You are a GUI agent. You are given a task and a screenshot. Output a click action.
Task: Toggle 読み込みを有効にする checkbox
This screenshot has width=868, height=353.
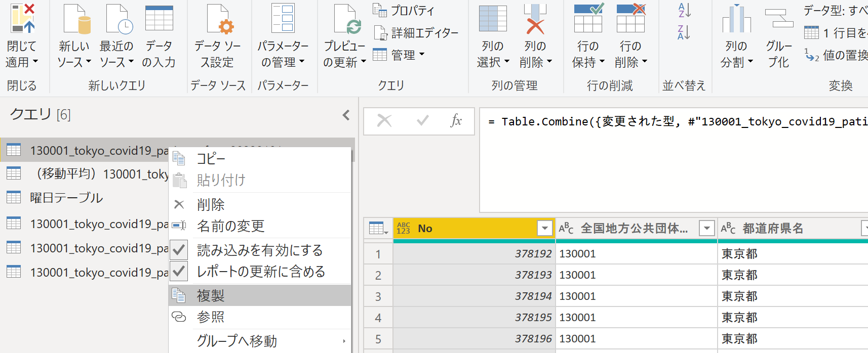click(179, 250)
